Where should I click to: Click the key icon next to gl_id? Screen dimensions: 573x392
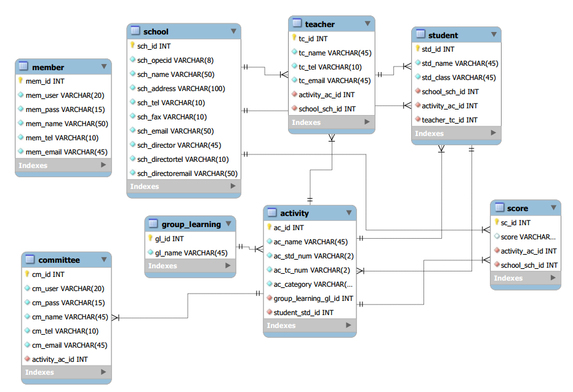tap(150, 238)
